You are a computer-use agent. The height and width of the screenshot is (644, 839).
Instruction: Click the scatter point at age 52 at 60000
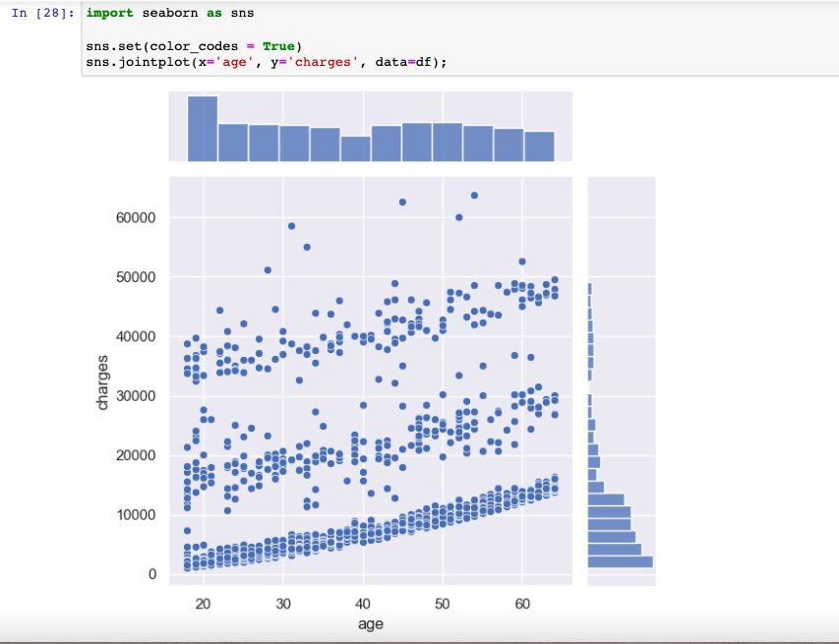(458, 217)
